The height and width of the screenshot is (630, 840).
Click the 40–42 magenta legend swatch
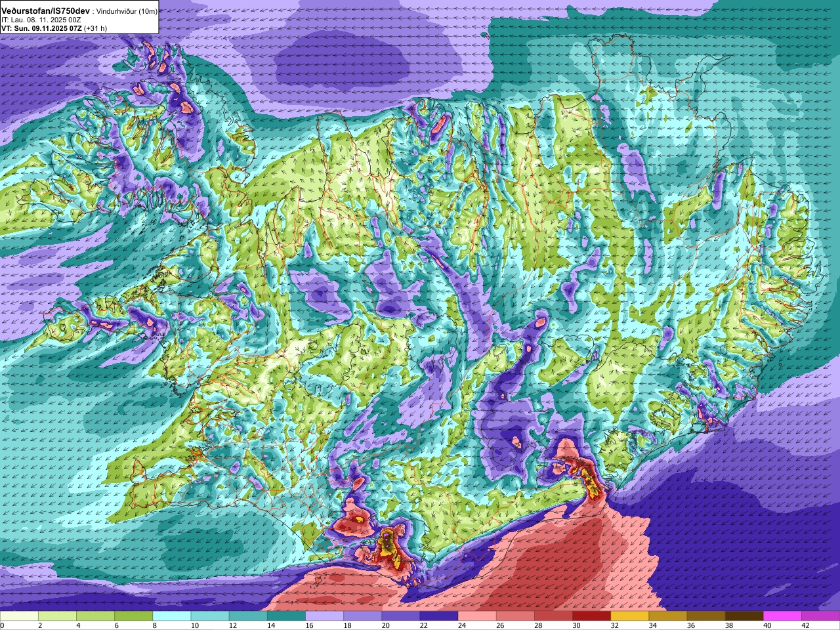782,616
